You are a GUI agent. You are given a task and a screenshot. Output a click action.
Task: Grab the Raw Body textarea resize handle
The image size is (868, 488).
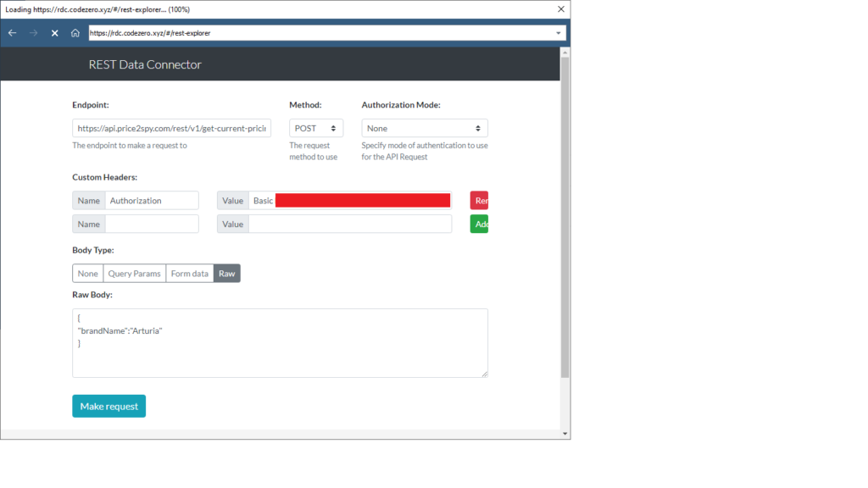click(x=484, y=374)
